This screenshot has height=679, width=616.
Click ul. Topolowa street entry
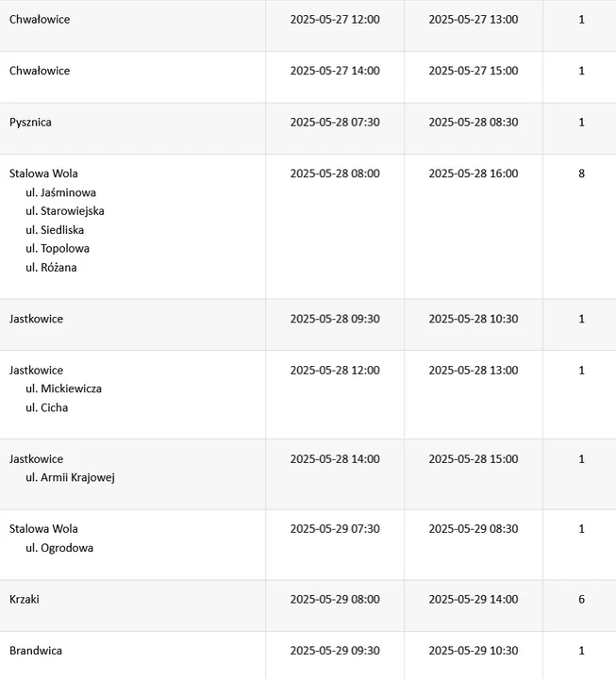(x=58, y=249)
